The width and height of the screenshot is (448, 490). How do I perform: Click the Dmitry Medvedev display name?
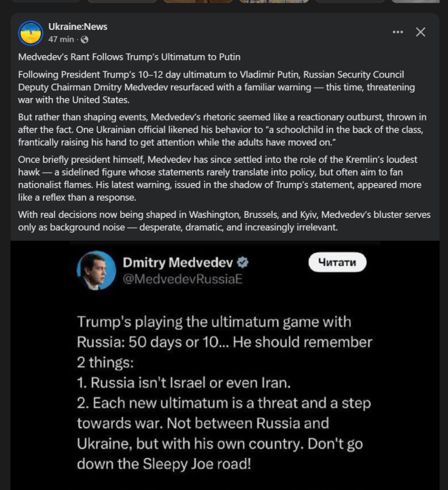[x=177, y=262]
